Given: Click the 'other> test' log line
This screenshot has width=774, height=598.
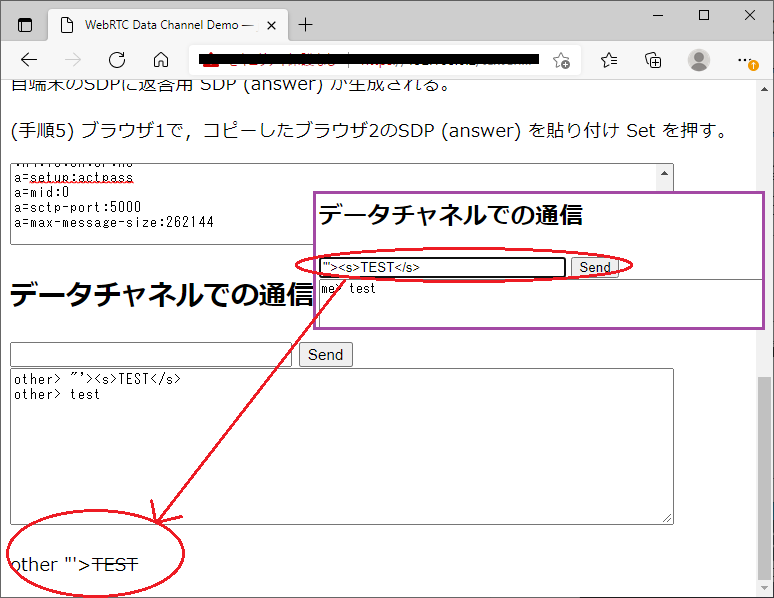Looking at the screenshot, I should (x=57, y=394).
